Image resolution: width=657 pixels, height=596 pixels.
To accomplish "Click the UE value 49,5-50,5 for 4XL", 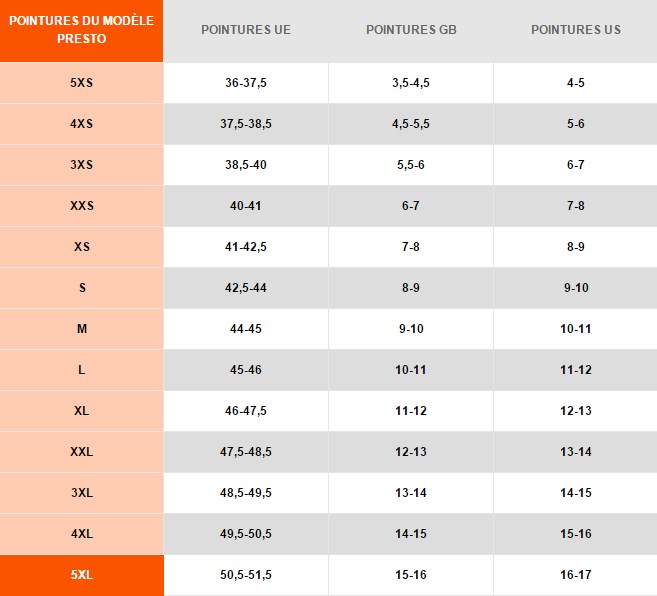I will (246, 534).
